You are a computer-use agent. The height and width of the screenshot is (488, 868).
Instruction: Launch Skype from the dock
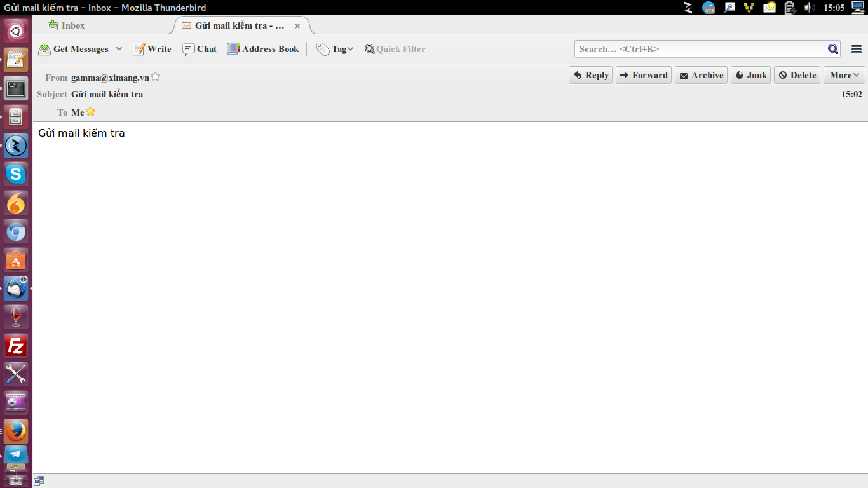(16, 174)
